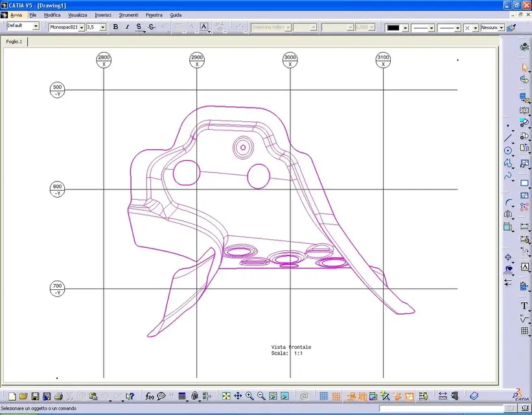Select the Text tool in right toolbar
The width and height of the screenshot is (532, 415).
click(x=524, y=306)
